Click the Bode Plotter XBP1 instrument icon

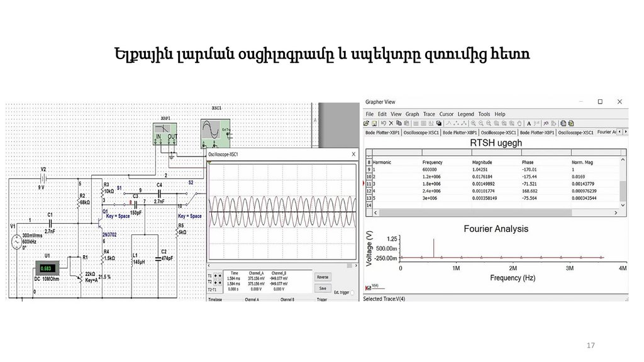tap(165, 134)
